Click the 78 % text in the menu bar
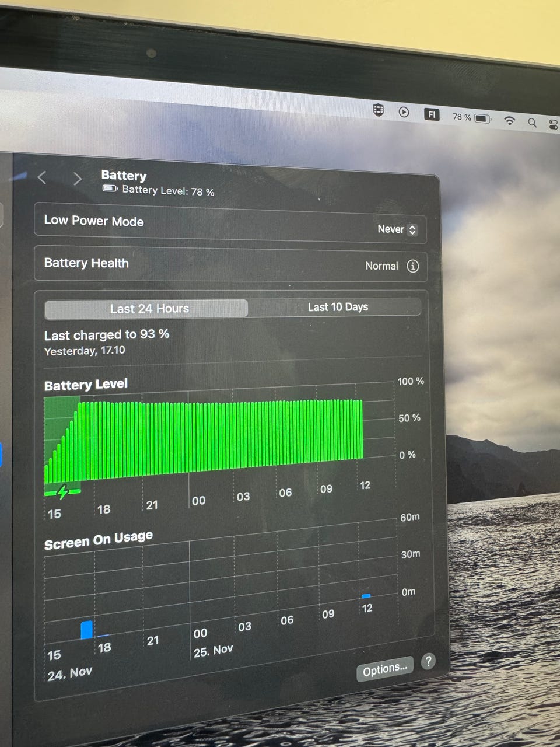Screen dimensions: 560x747 (462, 117)
